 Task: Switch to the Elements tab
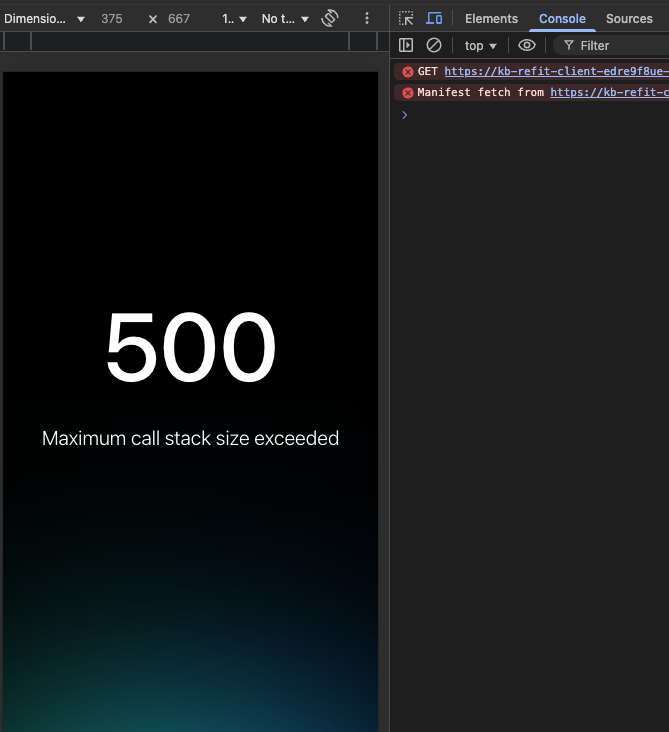[x=491, y=19]
